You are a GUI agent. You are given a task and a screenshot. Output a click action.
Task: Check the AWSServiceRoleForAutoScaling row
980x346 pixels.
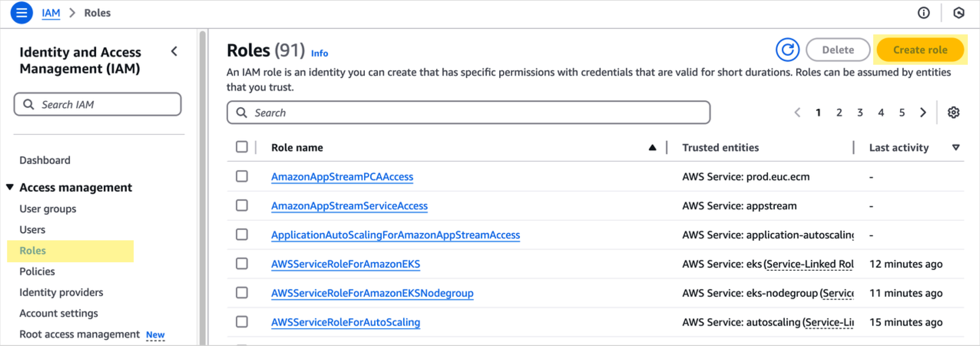pos(242,322)
